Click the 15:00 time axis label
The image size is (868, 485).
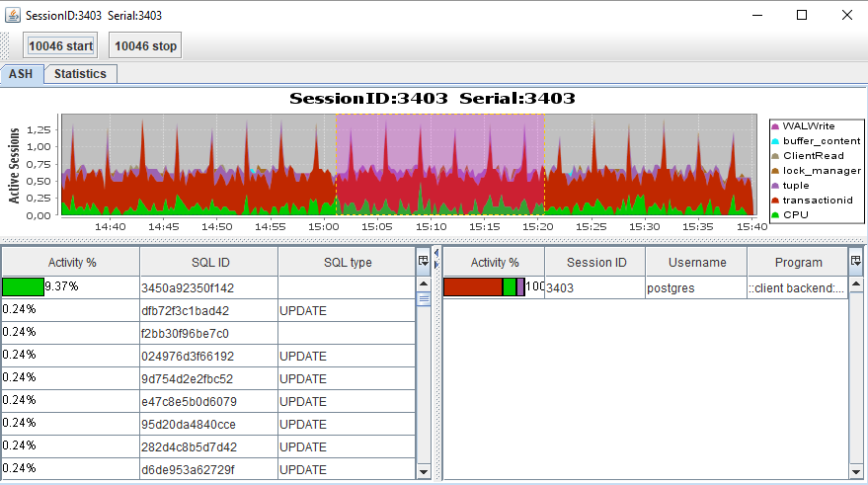[324, 226]
